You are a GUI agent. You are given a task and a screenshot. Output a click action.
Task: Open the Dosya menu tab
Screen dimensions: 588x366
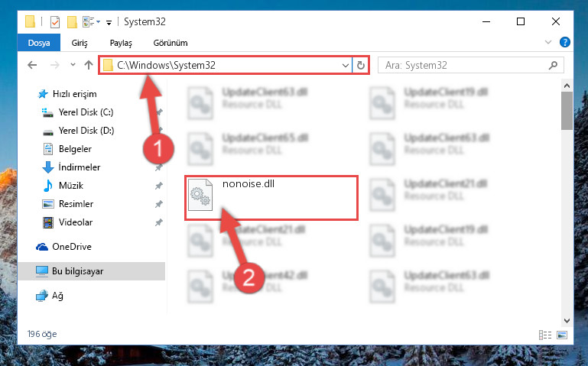pyautogui.click(x=39, y=43)
